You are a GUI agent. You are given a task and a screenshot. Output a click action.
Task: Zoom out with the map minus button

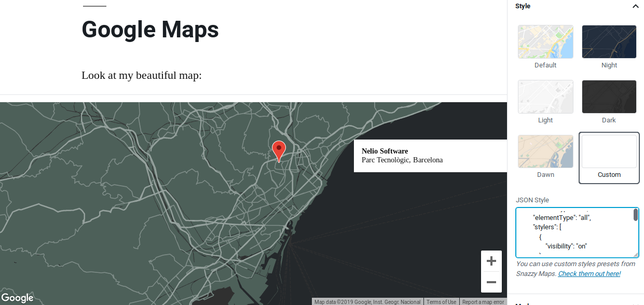(x=491, y=282)
